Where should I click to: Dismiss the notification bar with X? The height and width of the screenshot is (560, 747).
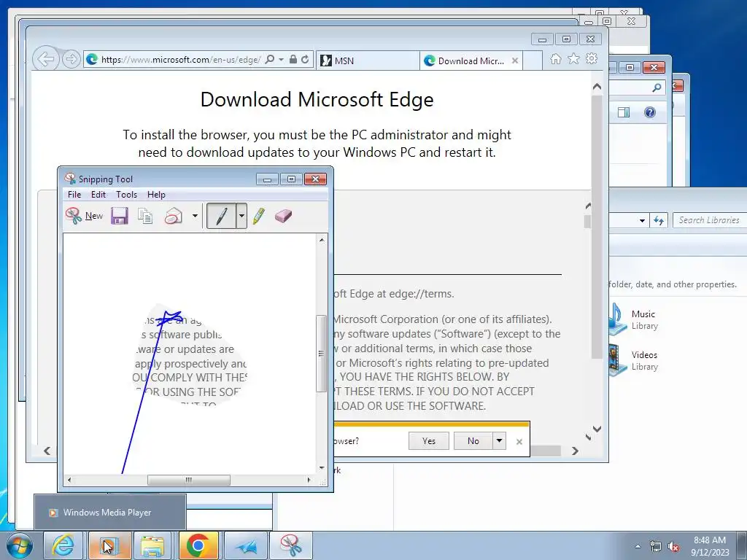coord(519,441)
